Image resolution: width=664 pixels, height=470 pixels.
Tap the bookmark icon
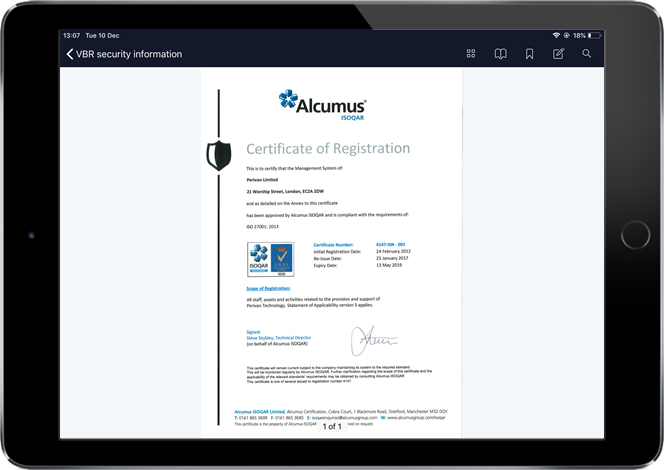(529, 54)
